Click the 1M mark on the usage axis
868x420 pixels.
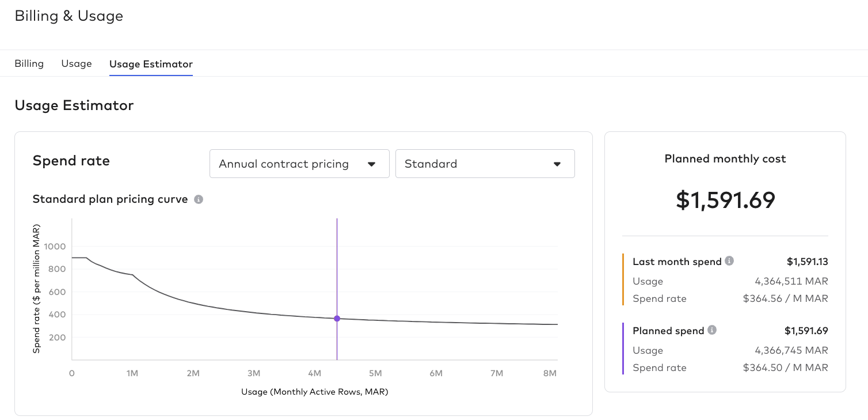132,373
